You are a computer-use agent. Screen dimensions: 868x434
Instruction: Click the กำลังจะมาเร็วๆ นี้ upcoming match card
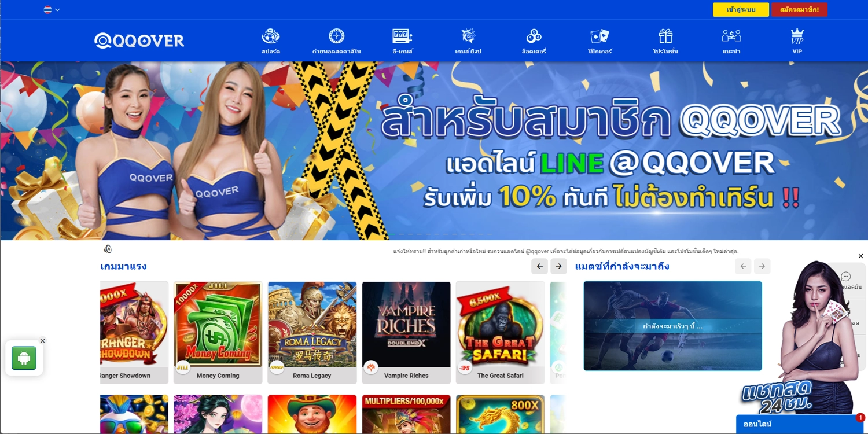pyautogui.click(x=672, y=326)
